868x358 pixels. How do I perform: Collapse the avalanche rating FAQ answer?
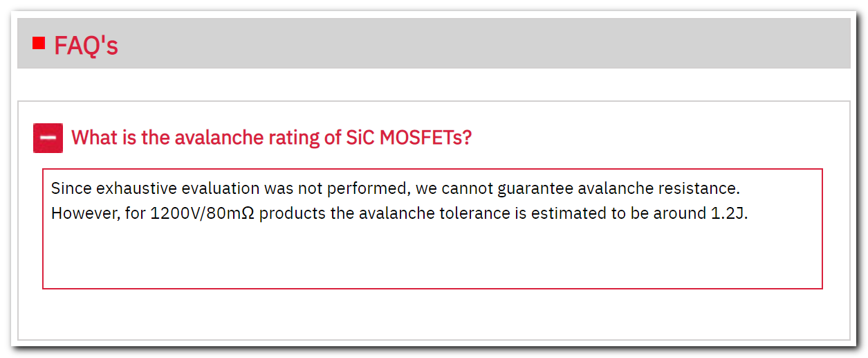pos(48,138)
